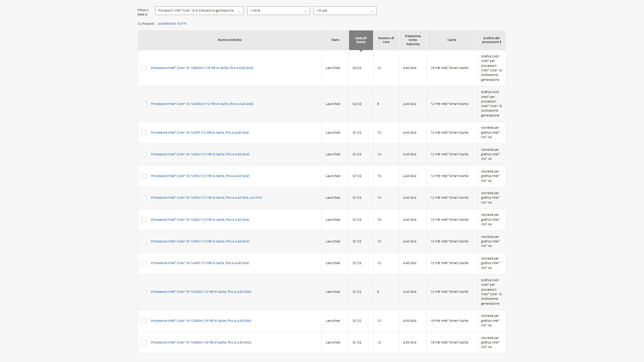The width and height of the screenshot is (644, 362).
Task: Click '18 MB Intel Smart Cache' in i5-12600HX row
Action: tap(449, 68)
